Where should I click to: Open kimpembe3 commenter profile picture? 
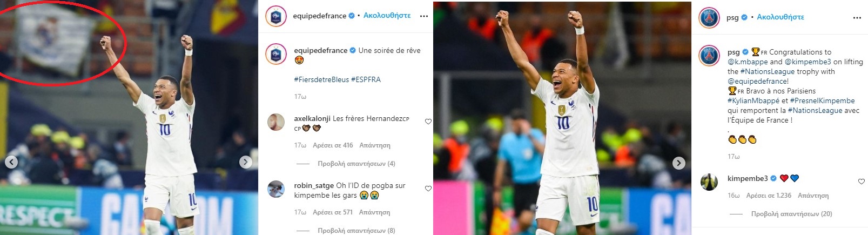(709, 182)
